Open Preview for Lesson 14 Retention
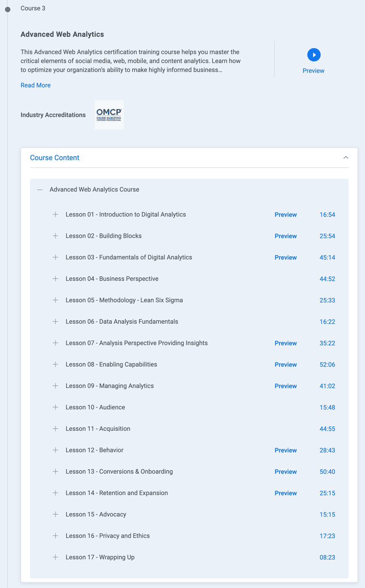365x588 pixels. click(x=286, y=493)
